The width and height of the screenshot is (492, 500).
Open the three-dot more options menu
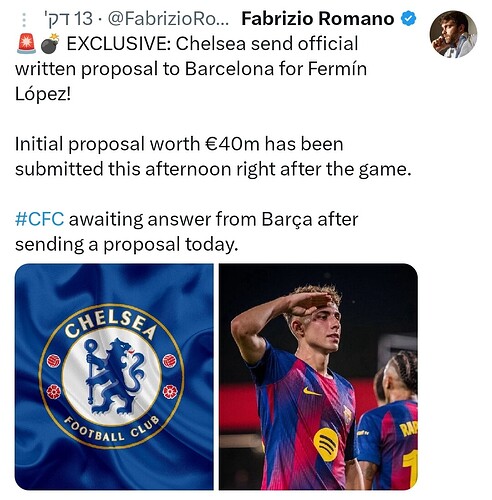24,20
